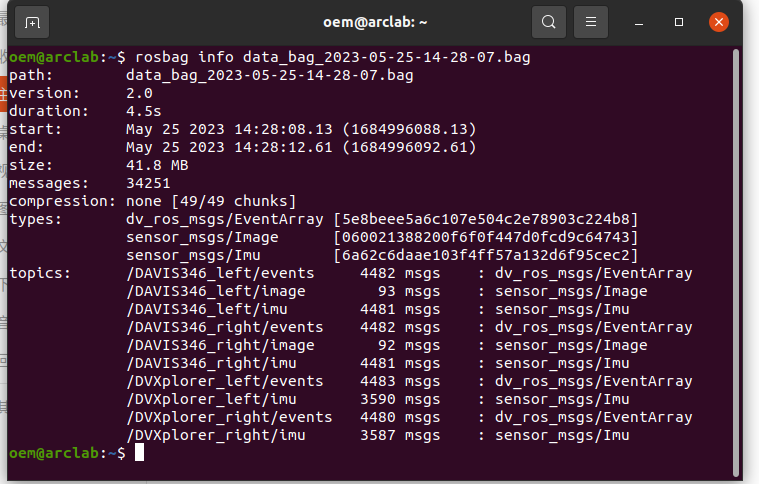Maximize the terminal window

pyautogui.click(x=679, y=22)
